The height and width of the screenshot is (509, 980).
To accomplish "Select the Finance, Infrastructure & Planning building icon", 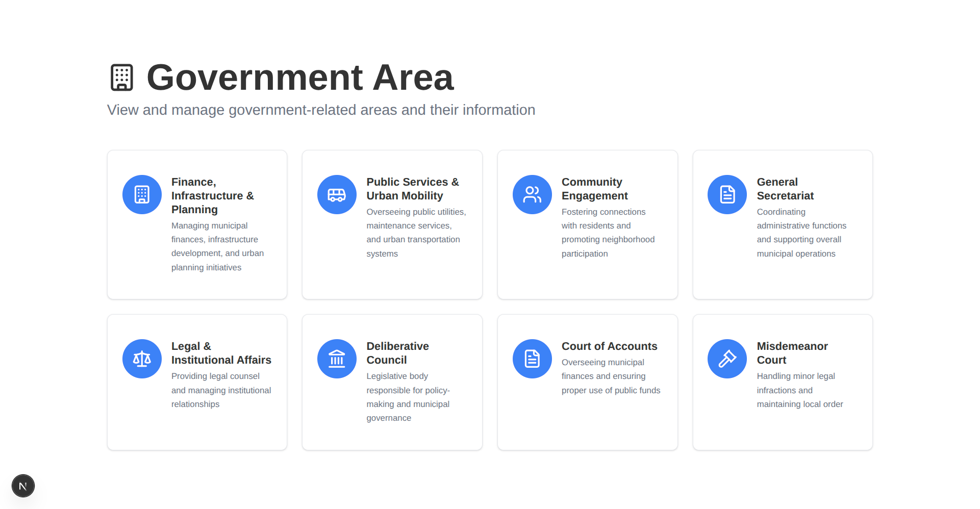I will click(142, 194).
